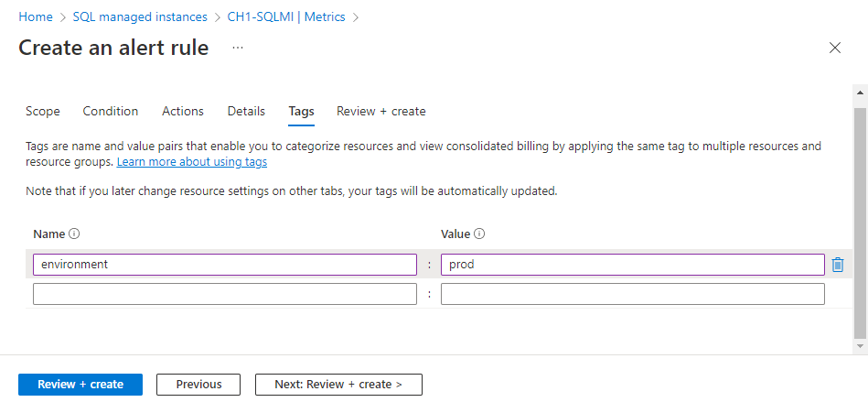Select the Details tab
Image resolution: width=868 pixels, height=413 pixels.
pyautogui.click(x=246, y=111)
